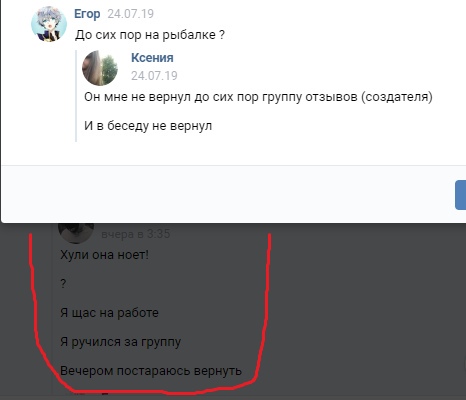Click the 'вчера в 3:35' timestamp

pyautogui.click(x=136, y=234)
